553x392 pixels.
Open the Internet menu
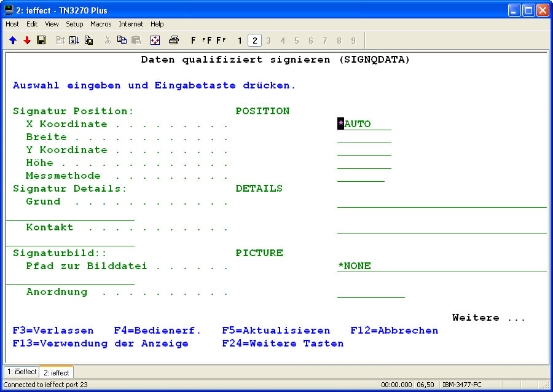click(131, 24)
